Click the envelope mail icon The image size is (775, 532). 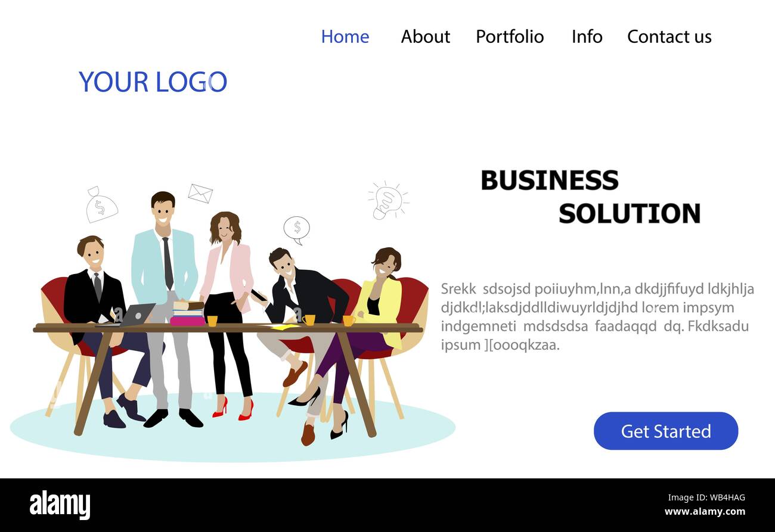click(x=200, y=193)
